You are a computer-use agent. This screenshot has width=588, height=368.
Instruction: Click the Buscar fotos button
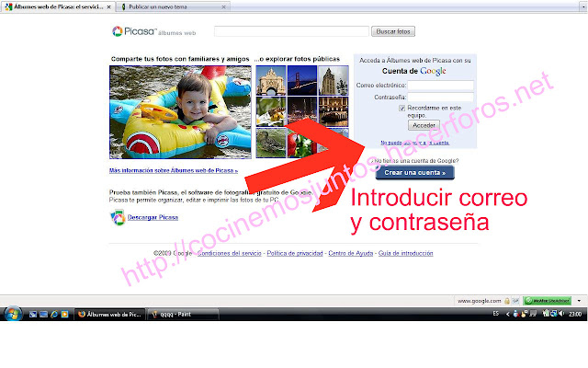point(393,31)
